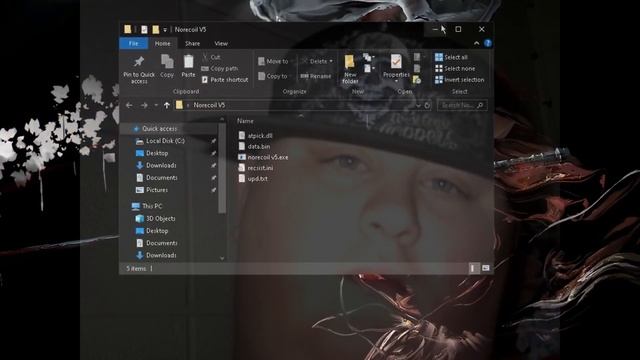Sort by the Name column header
640x360 pixels.
pyautogui.click(x=245, y=121)
